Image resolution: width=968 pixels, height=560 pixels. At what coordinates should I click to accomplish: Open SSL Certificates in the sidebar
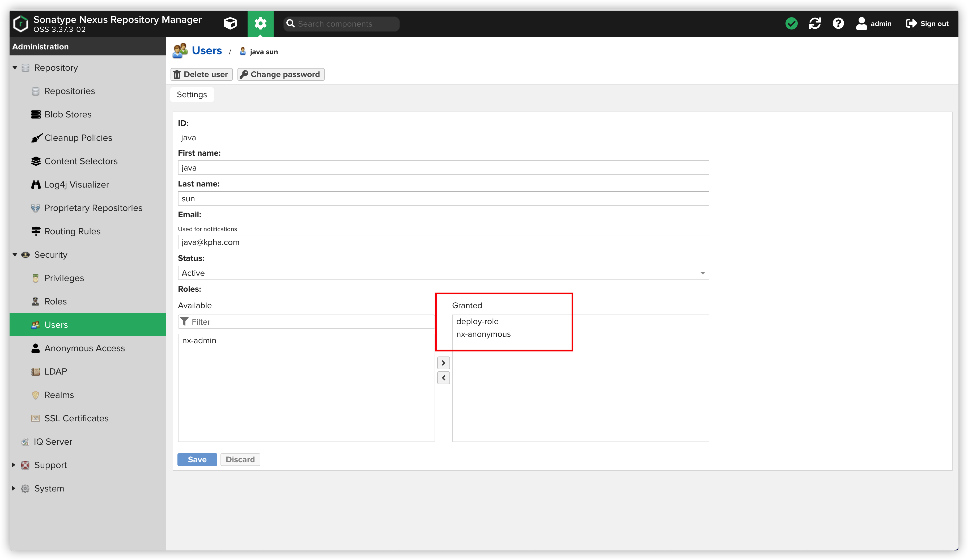tap(77, 418)
